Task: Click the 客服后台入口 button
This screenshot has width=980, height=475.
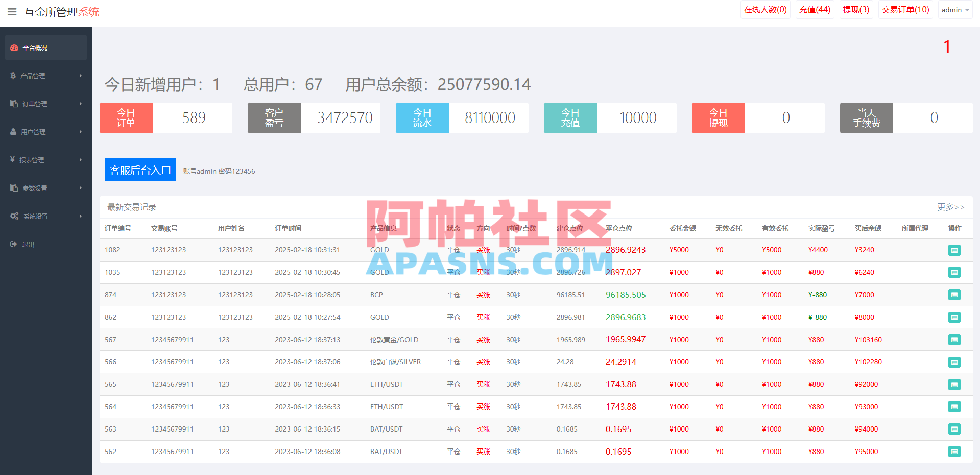Action: [x=140, y=170]
